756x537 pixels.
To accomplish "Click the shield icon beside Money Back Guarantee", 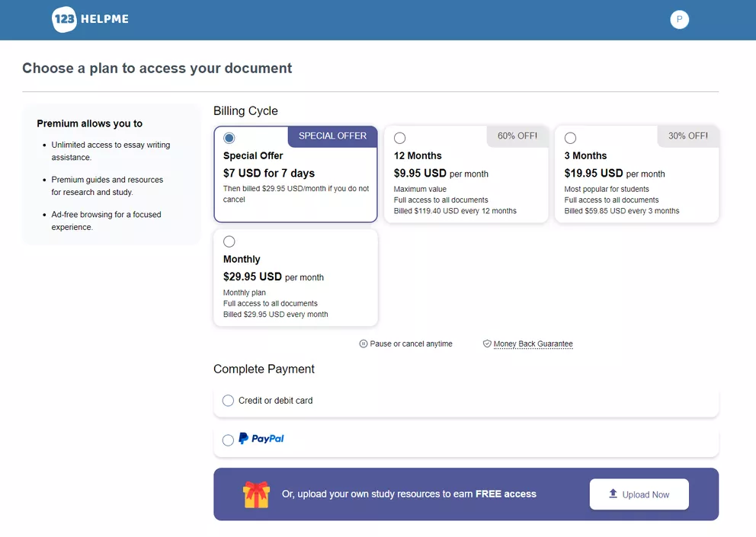I will click(x=487, y=344).
